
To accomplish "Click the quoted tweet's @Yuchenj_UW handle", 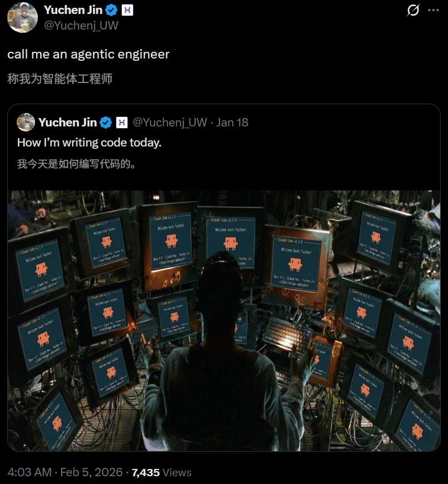I will point(170,123).
